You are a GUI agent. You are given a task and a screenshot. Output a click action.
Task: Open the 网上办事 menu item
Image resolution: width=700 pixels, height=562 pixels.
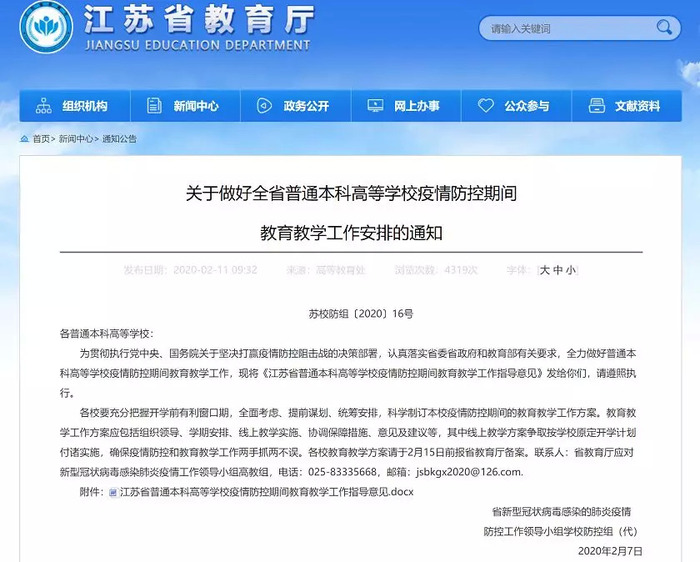[406, 106]
